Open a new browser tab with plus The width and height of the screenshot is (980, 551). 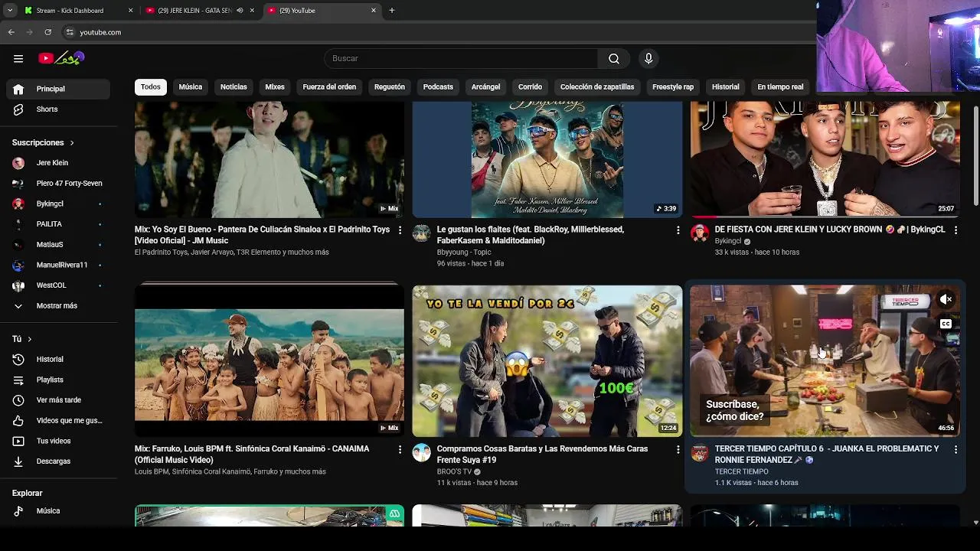392,11
